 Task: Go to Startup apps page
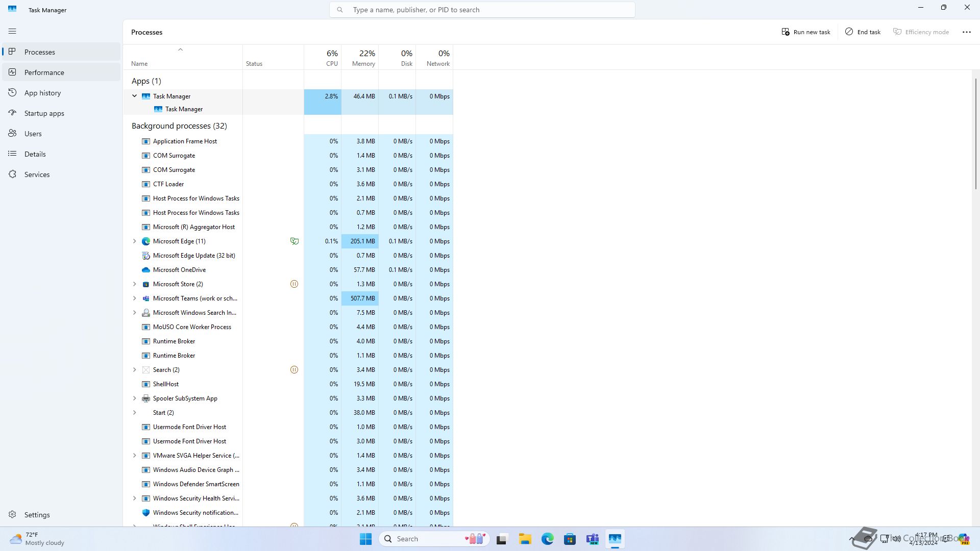61,113
